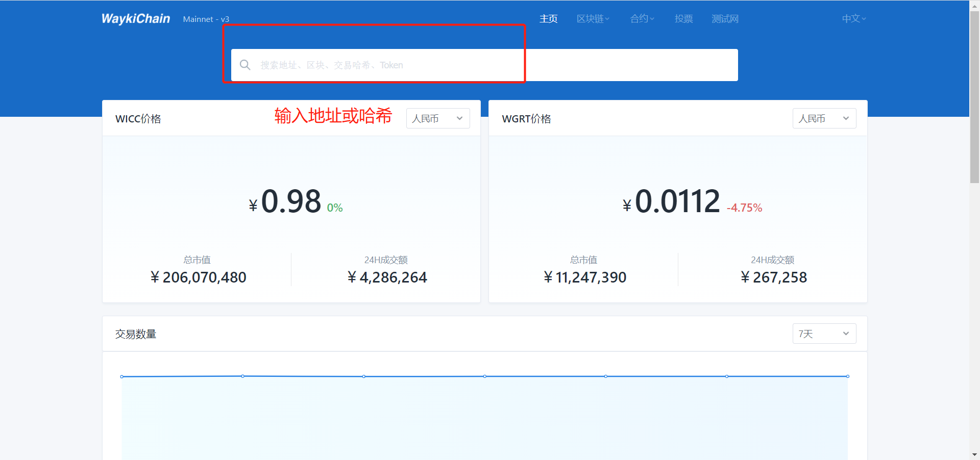The width and height of the screenshot is (980, 460).
Task: Click the WICC价格 card title
Action: coord(138,118)
